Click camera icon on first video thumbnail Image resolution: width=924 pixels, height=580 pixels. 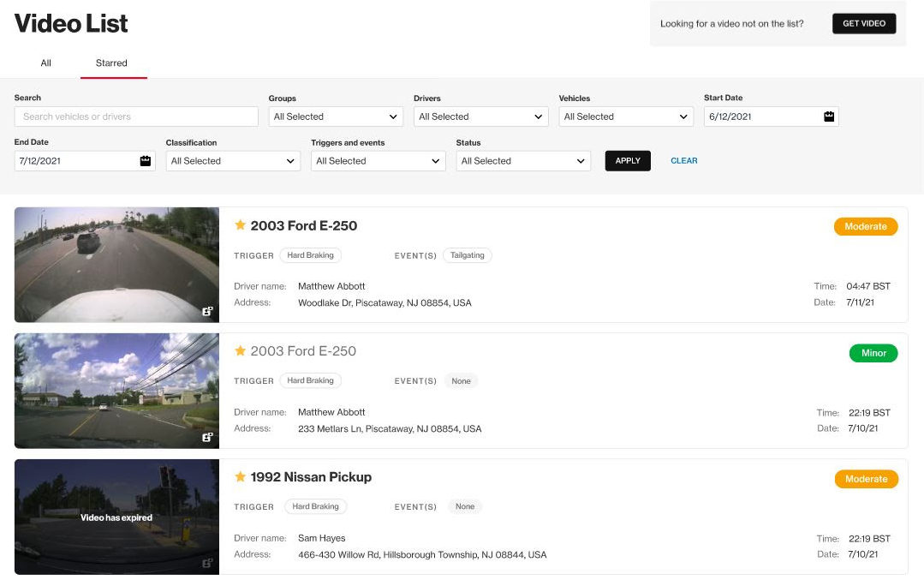pyautogui.click(x=207, y=312)
